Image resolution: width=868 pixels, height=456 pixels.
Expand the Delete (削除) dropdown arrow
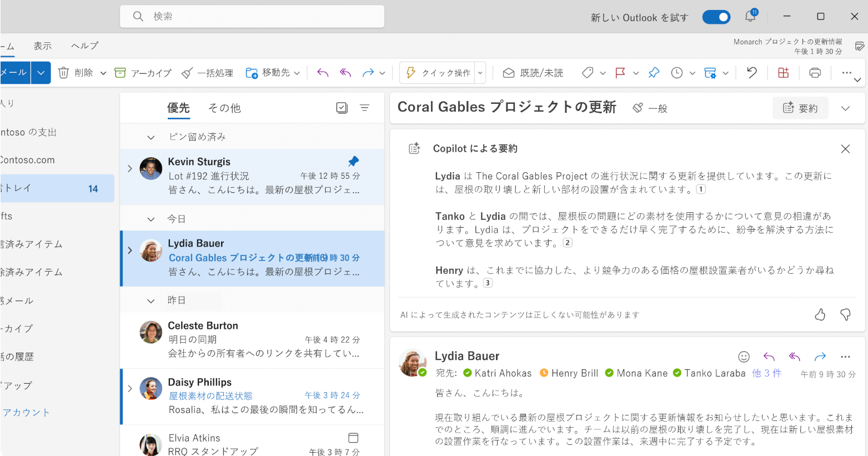click(103, 73)
